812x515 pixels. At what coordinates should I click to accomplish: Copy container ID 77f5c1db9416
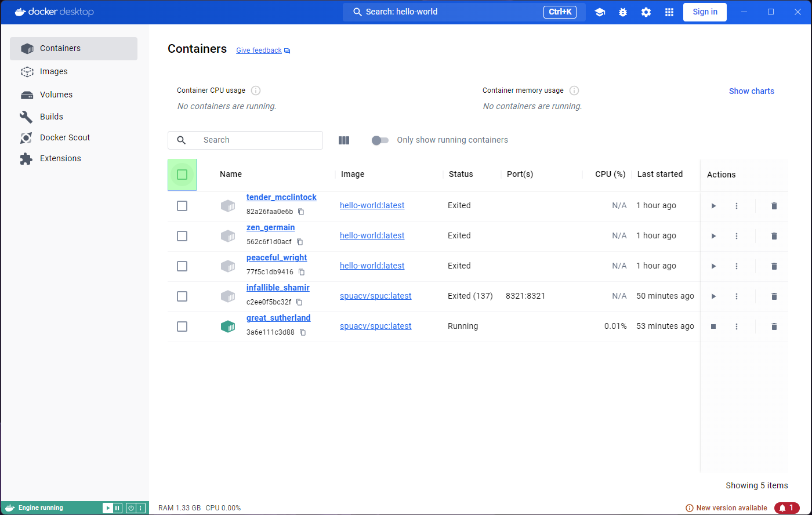[302, 272]
